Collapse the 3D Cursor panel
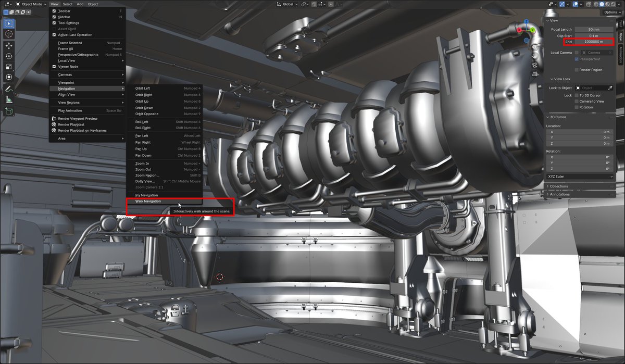This screenshot has height=364, width=625. click(580, 117)
